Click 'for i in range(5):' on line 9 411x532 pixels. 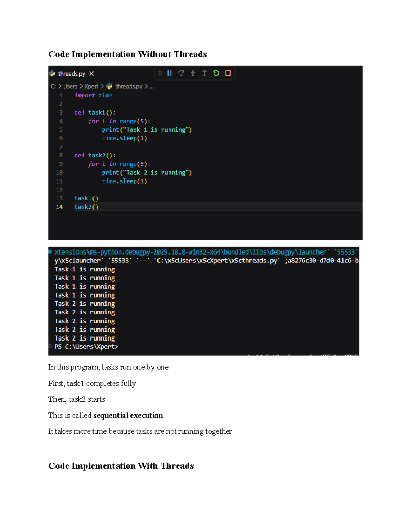point(119,164)
